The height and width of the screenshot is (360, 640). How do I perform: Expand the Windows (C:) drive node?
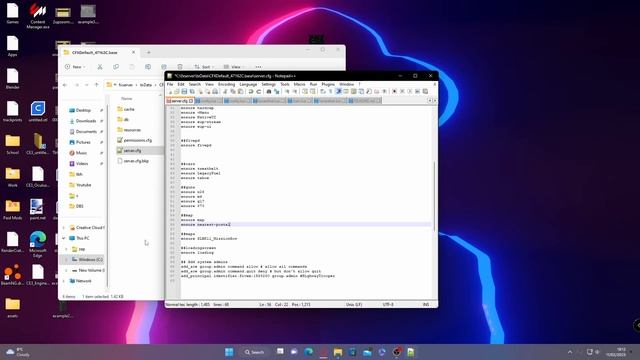66,260
